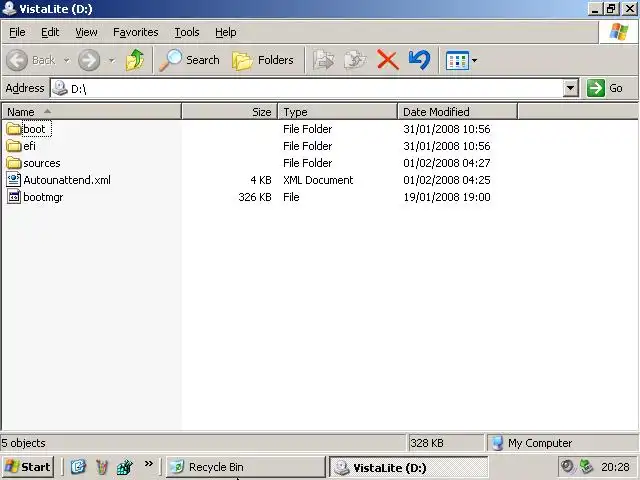Viewport: 640px width, 480px height.
Task: Click the 19/01/2008 19:00 date cell
Action: [447, 197]
